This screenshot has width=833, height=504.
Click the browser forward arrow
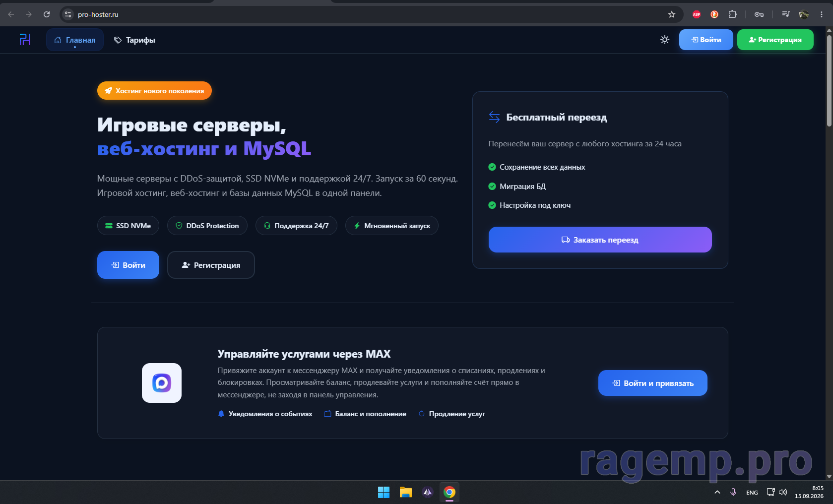29,14
